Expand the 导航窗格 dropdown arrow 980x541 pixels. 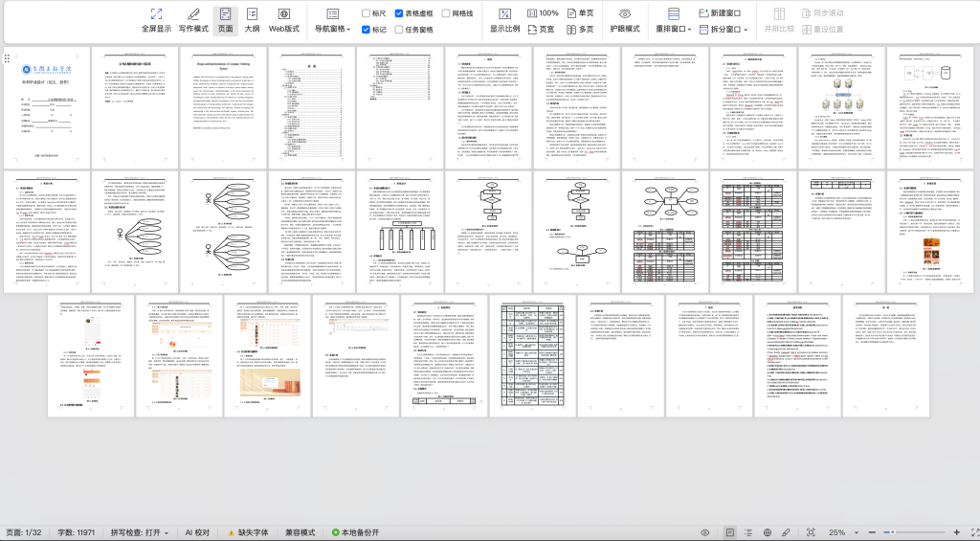(348, 30)
